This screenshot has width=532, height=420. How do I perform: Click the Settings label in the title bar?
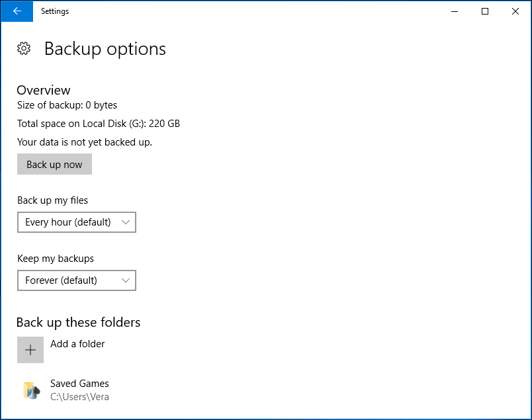pos(55,11)
